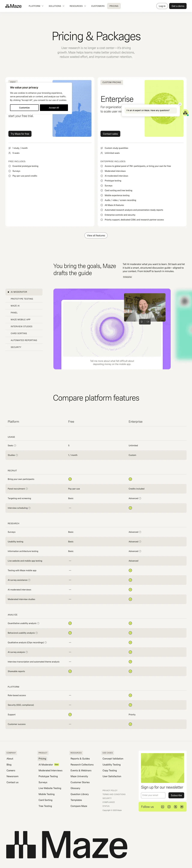This screenshot has height=868, width=192.
Task: Open the Instagram social link
Action: point(169,807)
